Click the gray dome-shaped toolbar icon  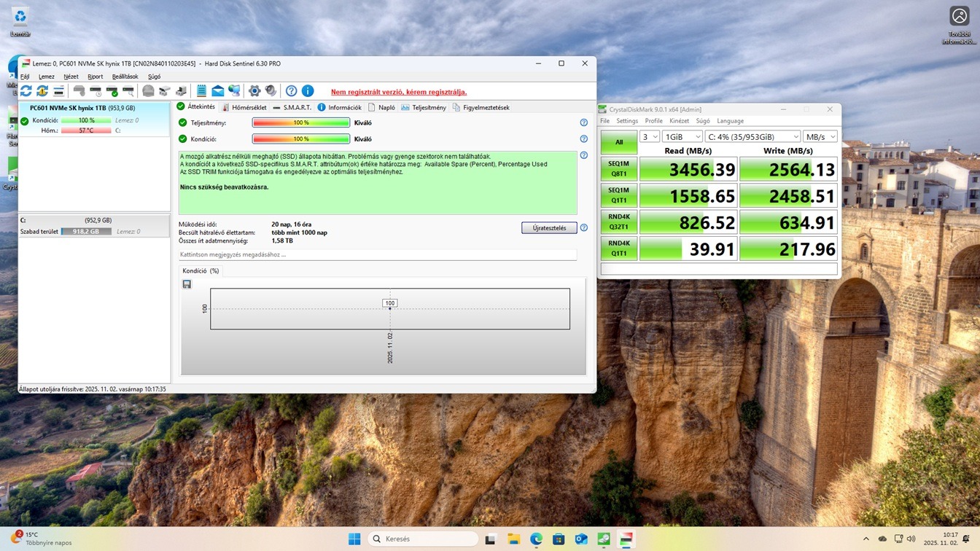click(148, 91)
